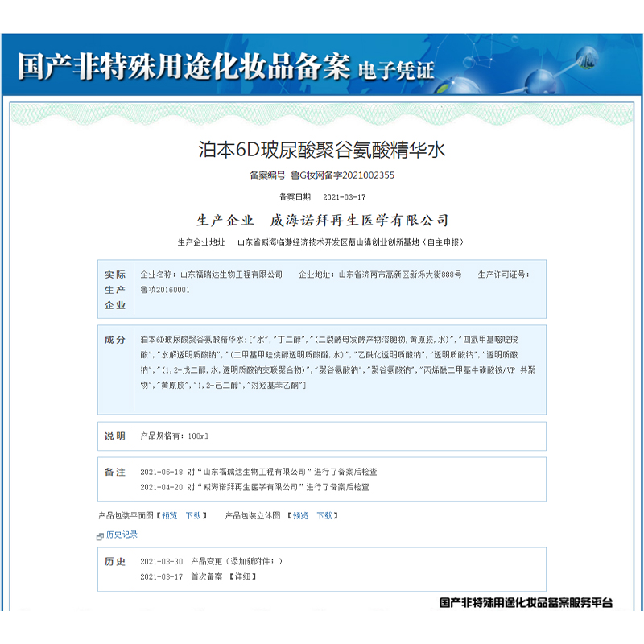Click the 国产非特殊用途化妆品备案 banner title
This screenshot has width=644, height=644.
[x=184, y=67]
